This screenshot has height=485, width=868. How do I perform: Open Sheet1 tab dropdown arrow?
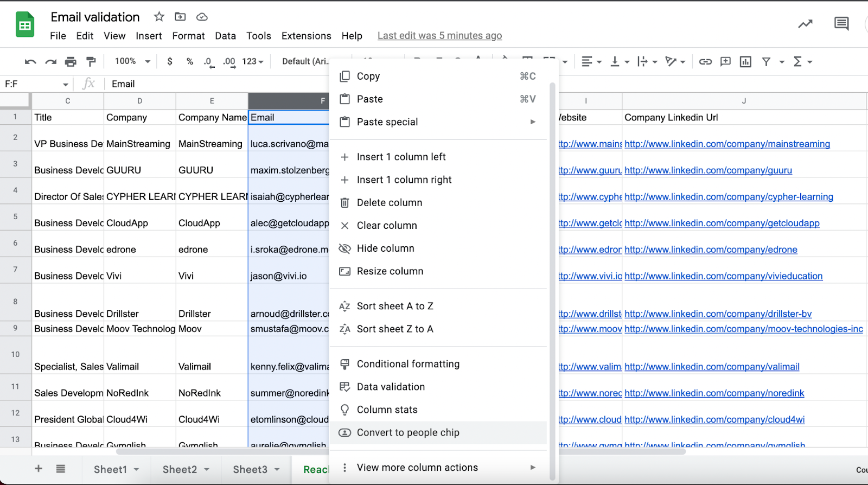(136, 469)
